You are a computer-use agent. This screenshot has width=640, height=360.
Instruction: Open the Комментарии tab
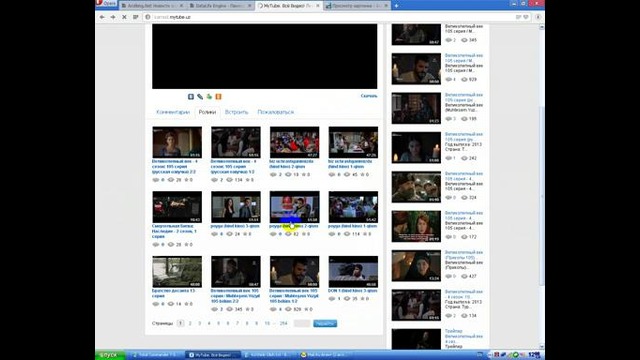[173, 112]
